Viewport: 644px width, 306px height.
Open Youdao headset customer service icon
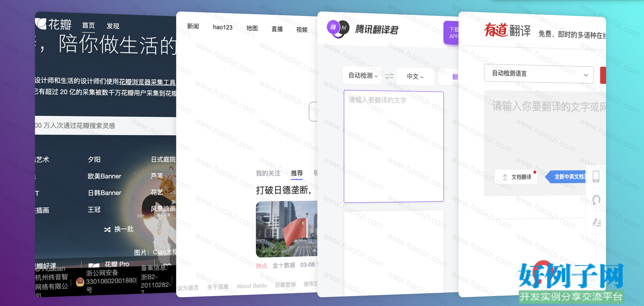[x=596, y=200]
